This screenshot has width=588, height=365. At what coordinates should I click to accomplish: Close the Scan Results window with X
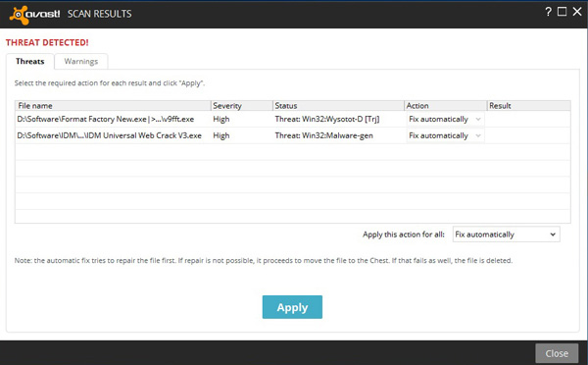coord(577,12)
